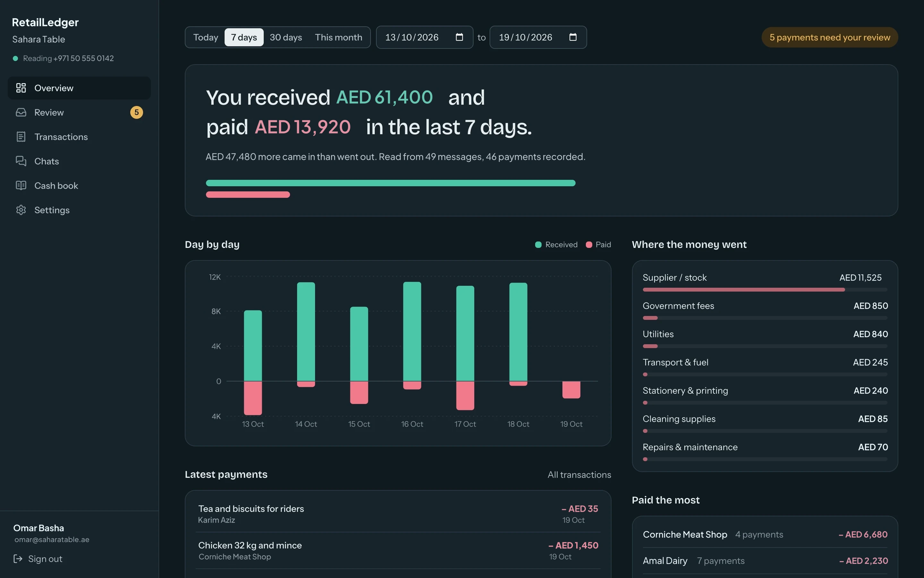
Task: Click the 13 Oct received bar
Action: (x=253, y=346)
